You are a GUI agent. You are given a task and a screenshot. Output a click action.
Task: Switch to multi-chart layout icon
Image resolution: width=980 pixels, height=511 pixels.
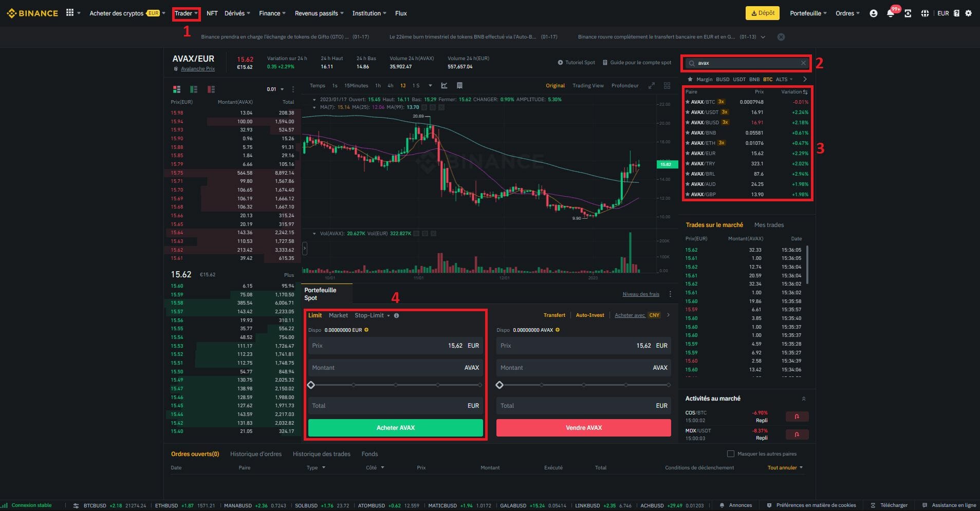667,86
